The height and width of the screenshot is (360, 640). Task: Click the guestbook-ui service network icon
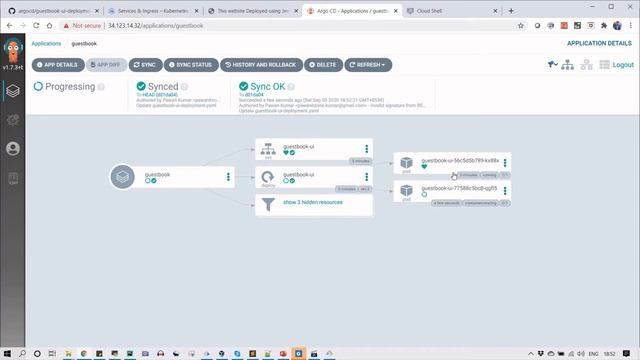(x=268, y=149)
